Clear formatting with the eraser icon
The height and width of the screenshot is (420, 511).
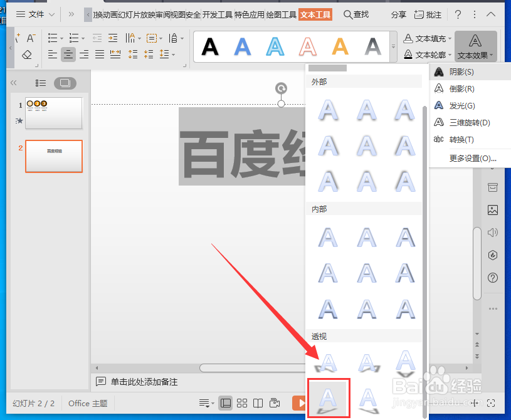tap(27, 55)
